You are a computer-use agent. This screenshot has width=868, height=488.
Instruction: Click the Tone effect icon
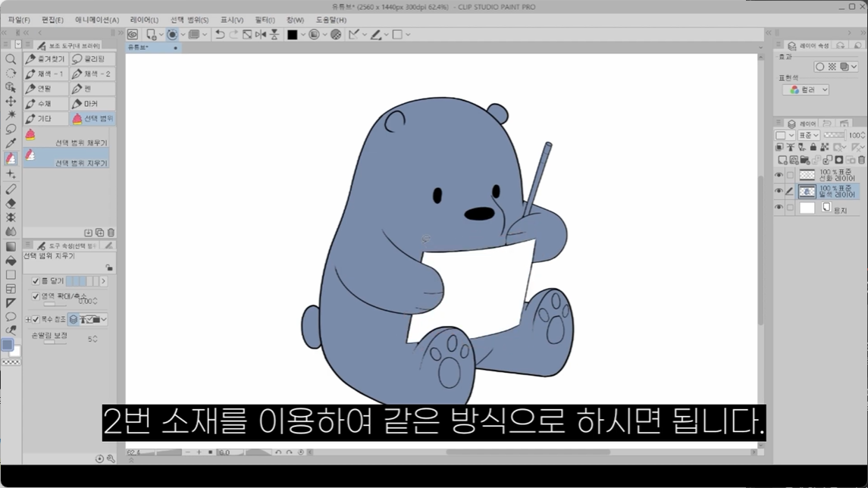(832, 67)
